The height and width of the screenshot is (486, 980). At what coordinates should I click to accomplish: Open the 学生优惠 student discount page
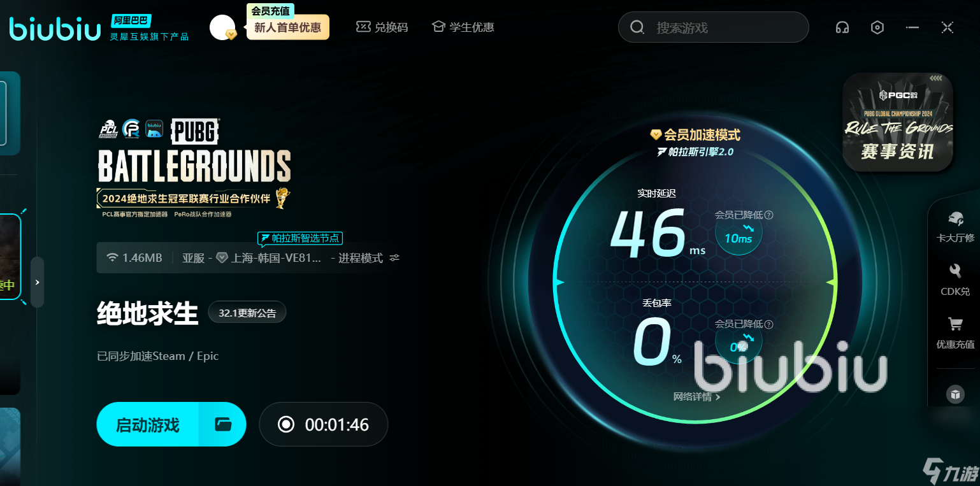tap(463, 27)
